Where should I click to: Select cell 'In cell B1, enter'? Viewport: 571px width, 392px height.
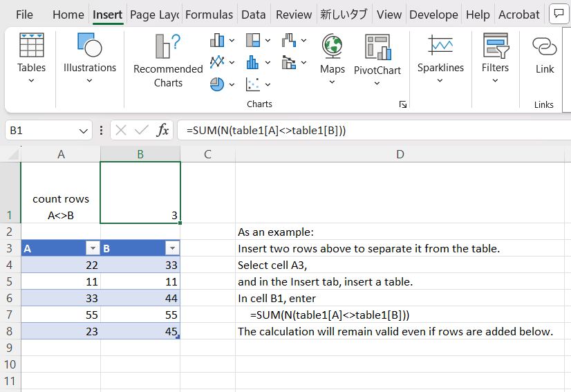click(400, 298)
